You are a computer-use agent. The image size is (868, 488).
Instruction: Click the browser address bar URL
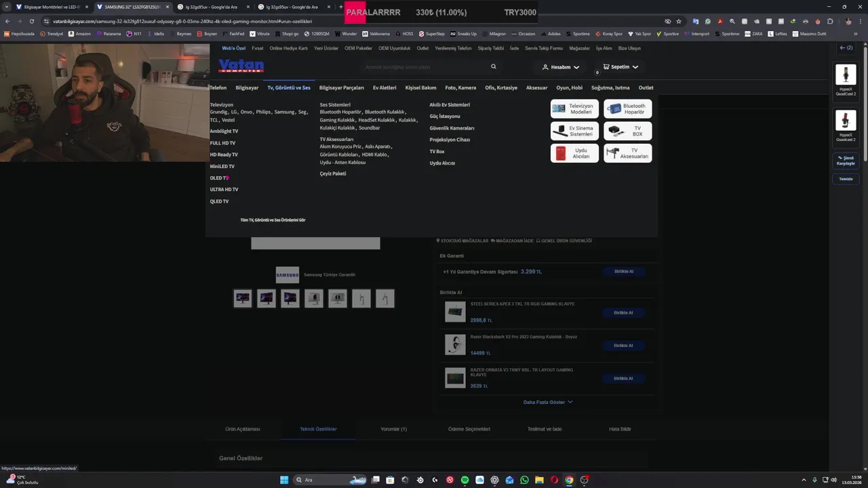[x=182, y=21]
